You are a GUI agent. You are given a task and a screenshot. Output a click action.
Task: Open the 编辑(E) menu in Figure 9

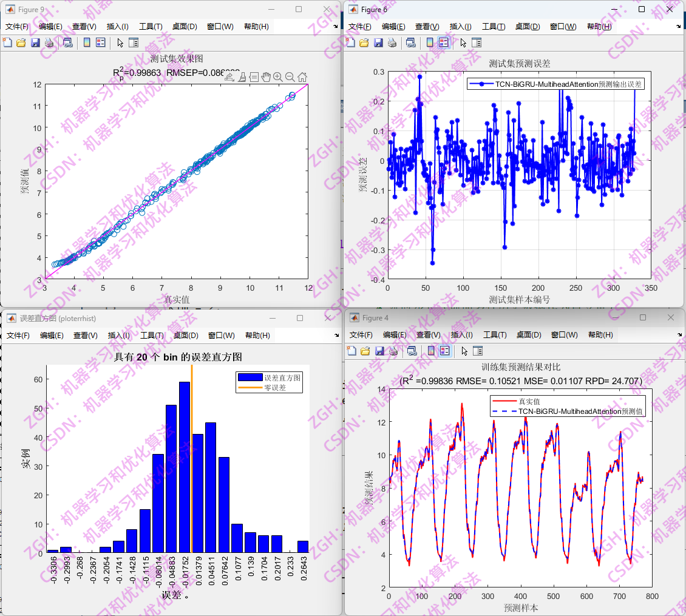pos(50,27)
